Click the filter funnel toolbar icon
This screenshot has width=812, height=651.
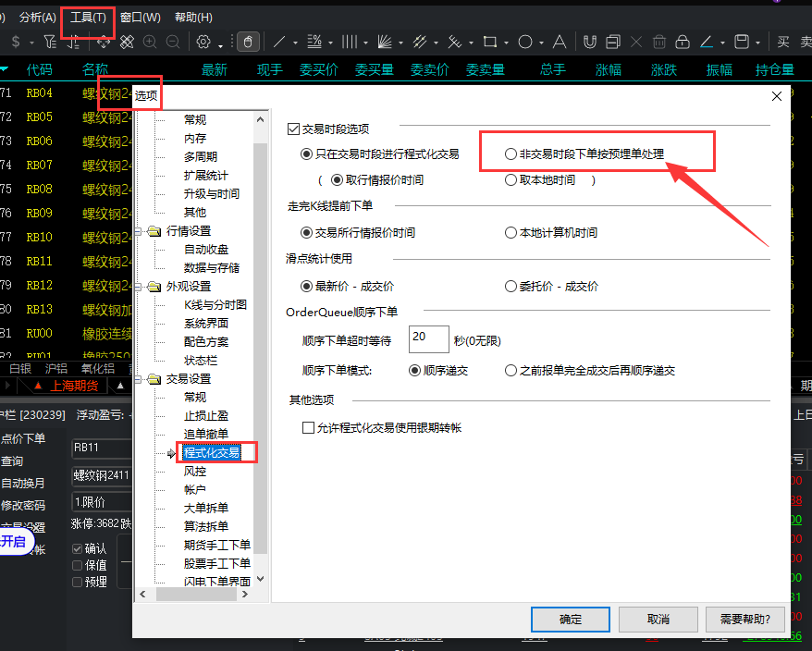50,42
